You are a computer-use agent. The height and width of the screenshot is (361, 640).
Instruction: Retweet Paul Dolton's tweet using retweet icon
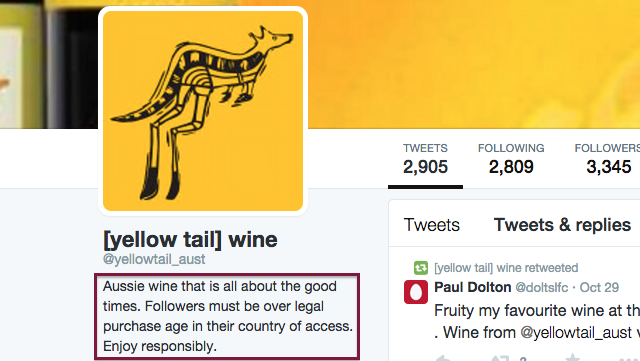click(500, 358)
